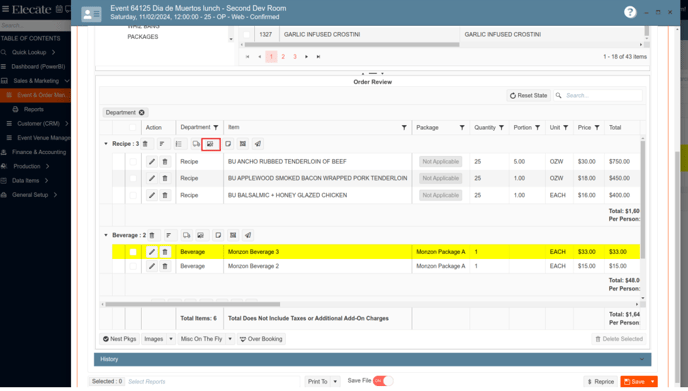Screen dimensions: 688x391
Task: Edit BU ANCHO RUBBED TENDERLOIN OF BEEF row
Action: (151, 162)
